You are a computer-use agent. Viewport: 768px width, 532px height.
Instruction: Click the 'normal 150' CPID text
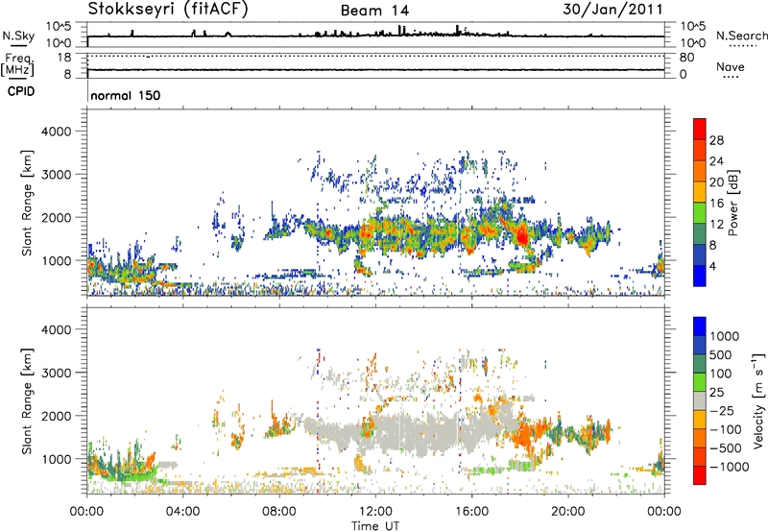click(x=126, y=95)
